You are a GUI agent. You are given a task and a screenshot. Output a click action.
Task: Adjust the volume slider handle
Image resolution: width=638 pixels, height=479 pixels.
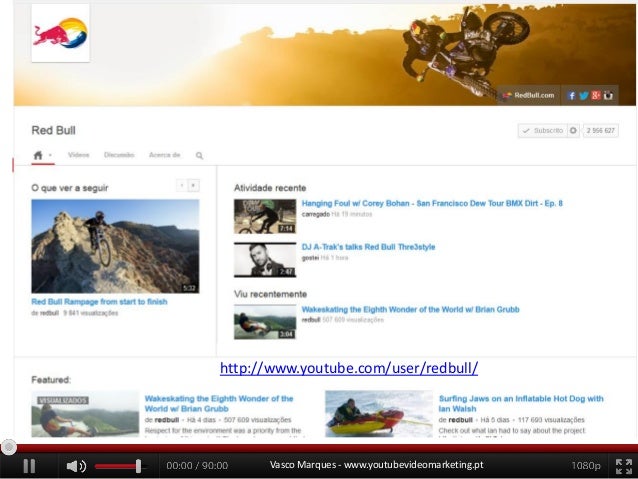pyautogui.click(x=138, y=466)
